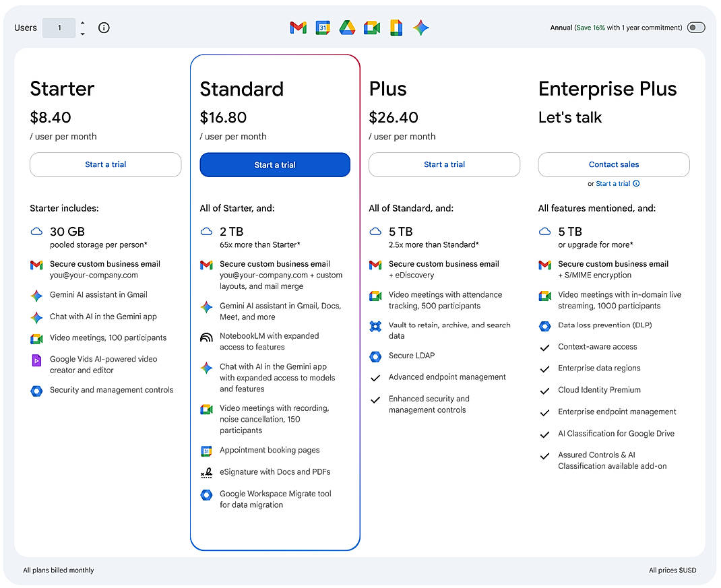Open the Users info icon
This screenshot has height=588, width=721.
point(104,28)
